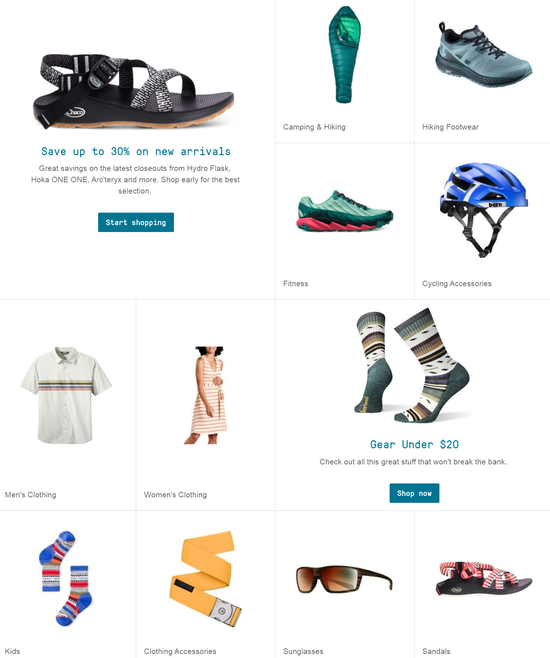The height and width of the screenshot is (658, 550).
Task: Open the Hiking Footwear category link
Action: click(450, 127)
